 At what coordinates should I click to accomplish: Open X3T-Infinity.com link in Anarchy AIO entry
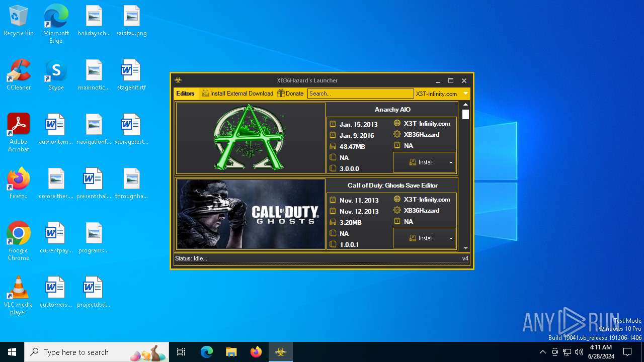click(427, 124)
